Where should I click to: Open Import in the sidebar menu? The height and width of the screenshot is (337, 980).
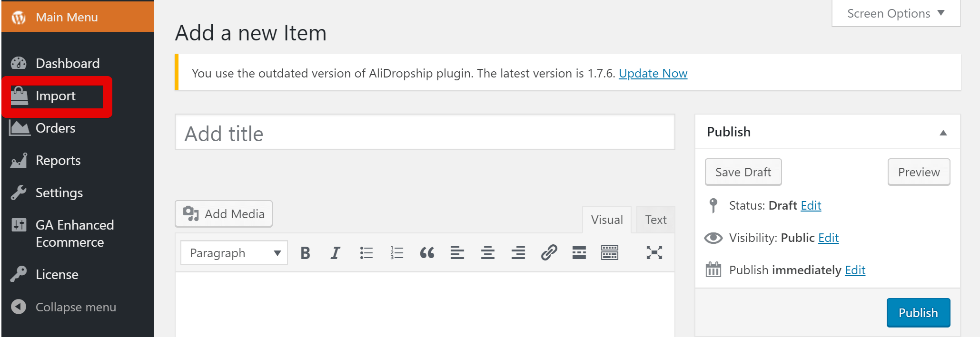(56, 96)
